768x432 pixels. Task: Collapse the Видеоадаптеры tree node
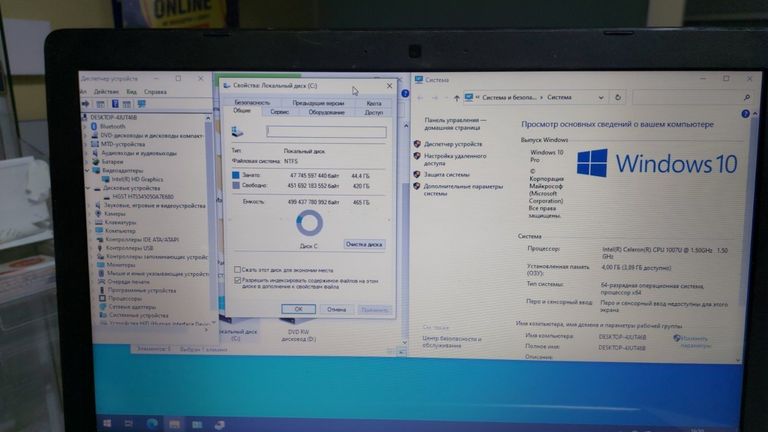click(87, 170)
